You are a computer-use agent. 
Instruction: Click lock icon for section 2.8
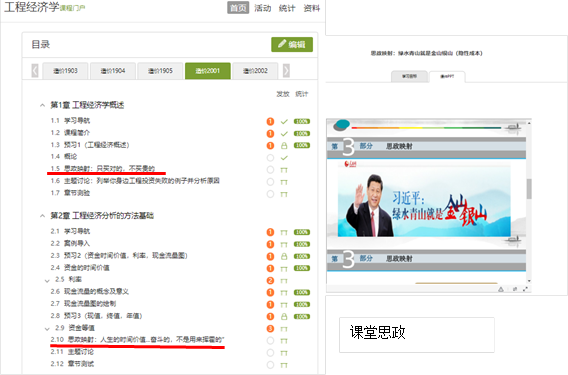coord(284,317)
